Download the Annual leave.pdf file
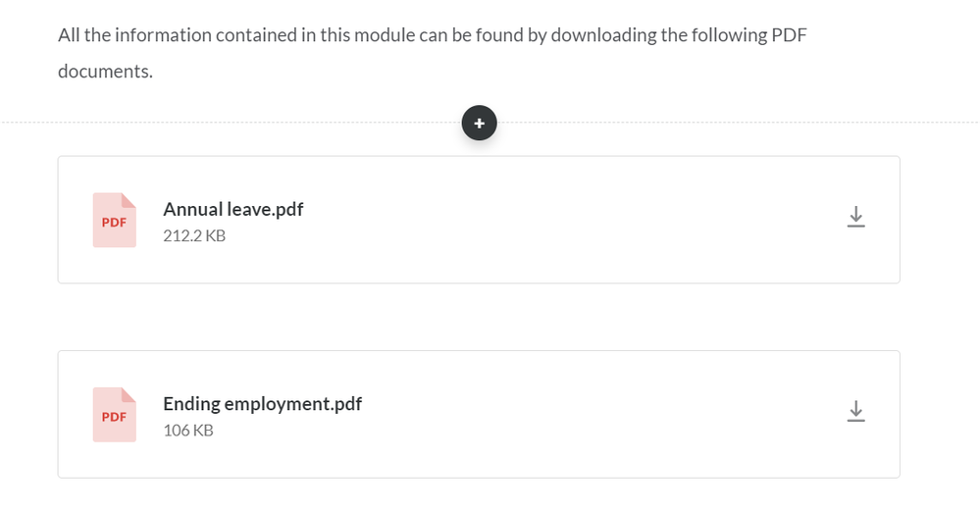The height and width of the screenshot is (511, 980). click(x=855, y=217)
